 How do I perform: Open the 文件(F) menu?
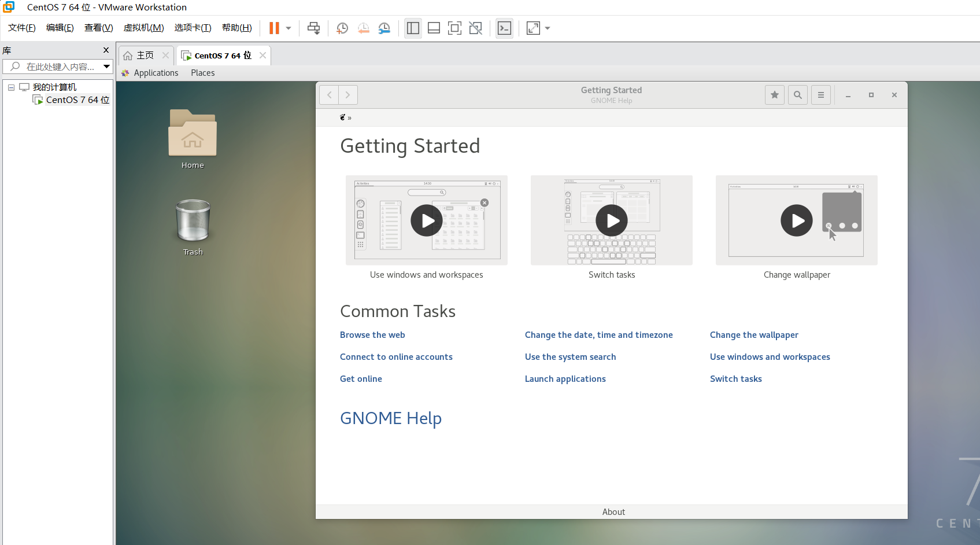[x=22, y=28]
